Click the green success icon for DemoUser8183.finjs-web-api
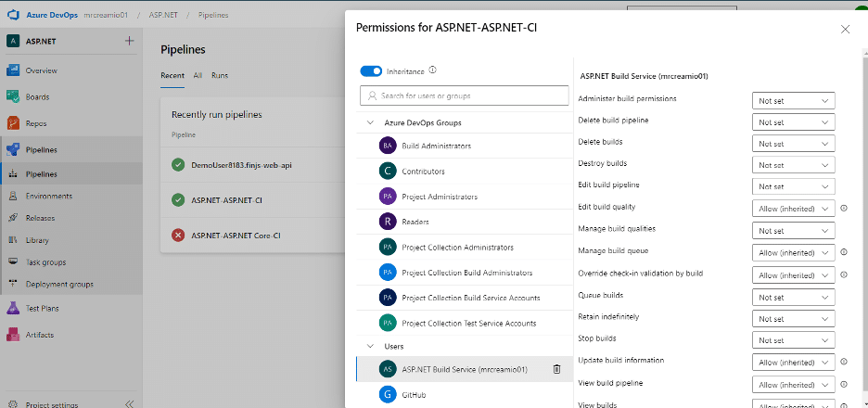The image size is (868, 408). pyautogui.click(x=178, y=165)
